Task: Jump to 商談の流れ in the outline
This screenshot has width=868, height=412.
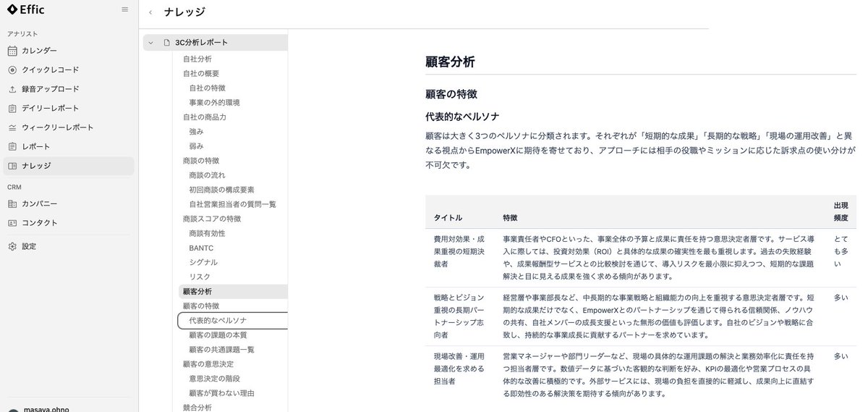Action: coord(207,175)
